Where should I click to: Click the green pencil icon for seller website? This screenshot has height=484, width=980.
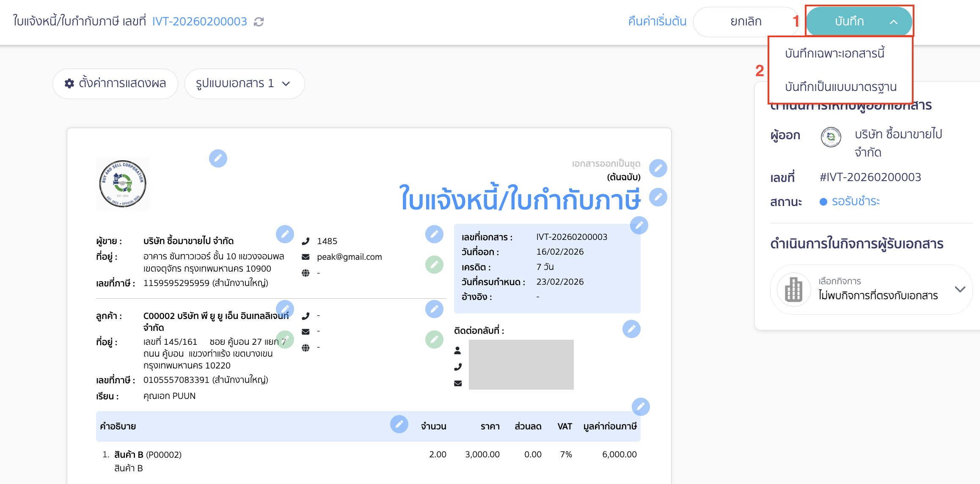[x=434, y=264]
